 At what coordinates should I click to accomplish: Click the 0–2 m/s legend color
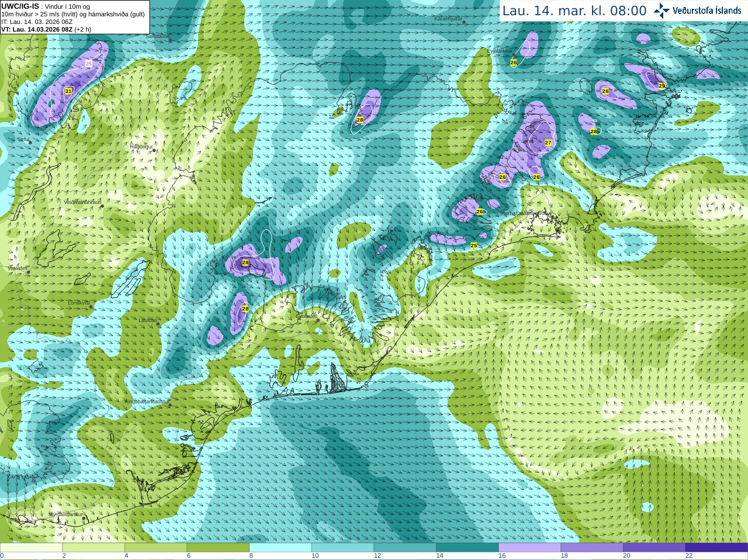tap(31, 548)
